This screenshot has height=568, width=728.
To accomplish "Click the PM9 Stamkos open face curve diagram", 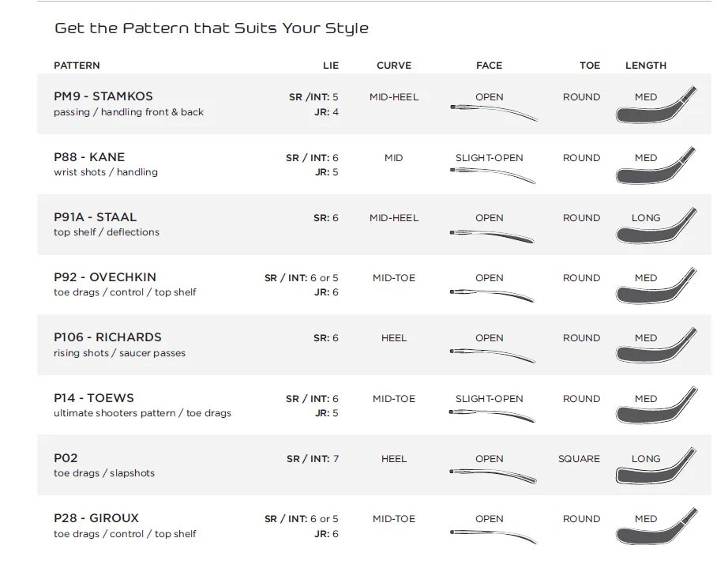I will click(x=493, y=113).
